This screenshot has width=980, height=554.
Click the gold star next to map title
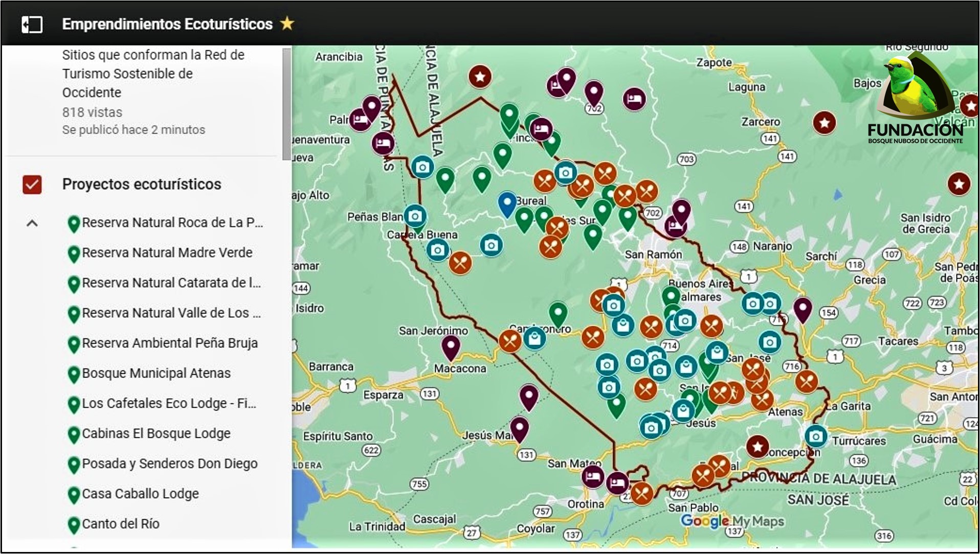tap(287, 24)
